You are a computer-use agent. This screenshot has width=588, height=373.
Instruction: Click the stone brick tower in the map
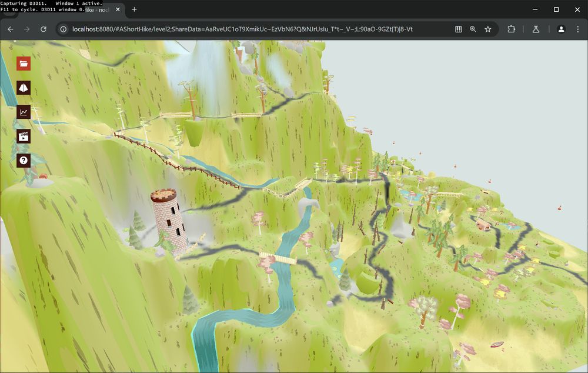[x=169, y=221]
